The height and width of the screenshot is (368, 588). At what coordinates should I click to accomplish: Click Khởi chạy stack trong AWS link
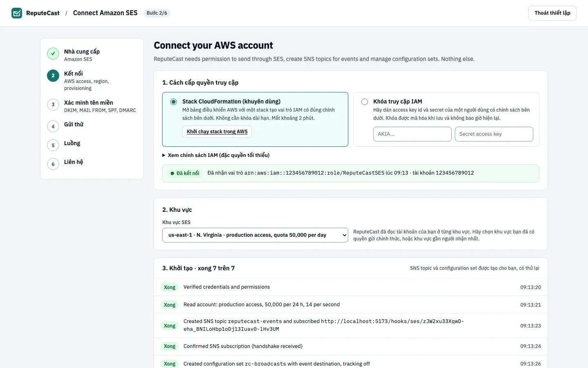click(217, 132)
